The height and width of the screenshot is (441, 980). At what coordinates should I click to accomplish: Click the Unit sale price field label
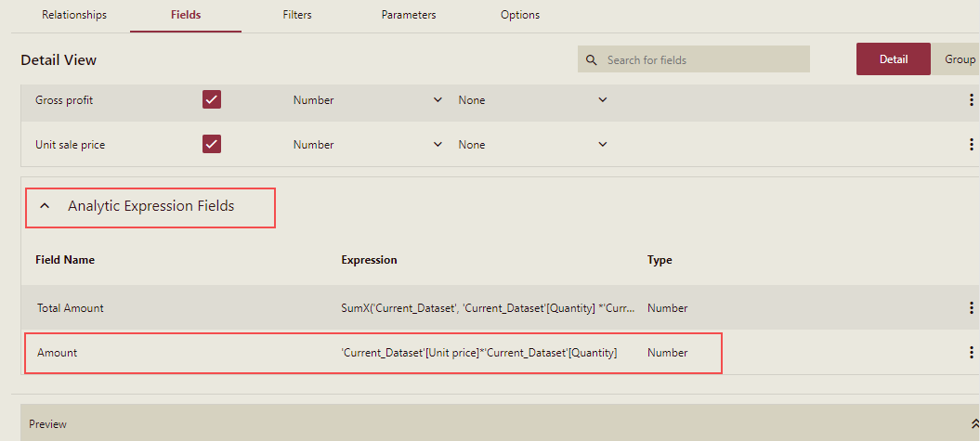70,145
